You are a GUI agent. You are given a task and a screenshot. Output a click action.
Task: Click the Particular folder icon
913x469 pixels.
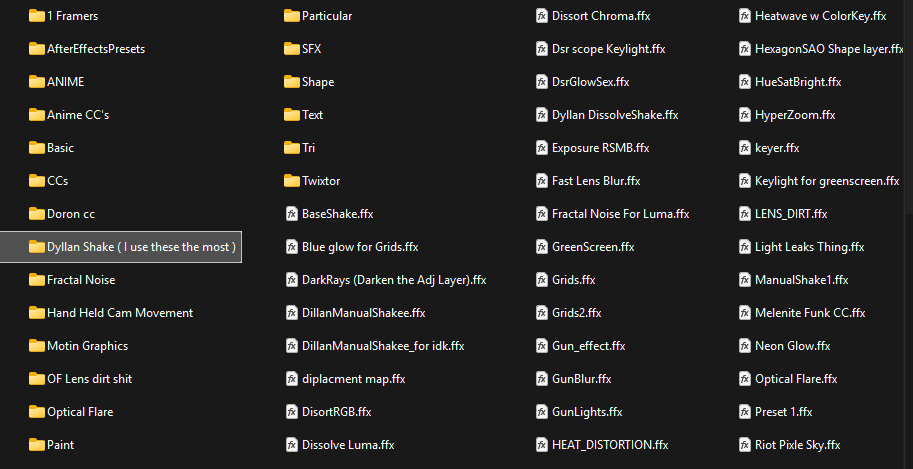point(292,16)
